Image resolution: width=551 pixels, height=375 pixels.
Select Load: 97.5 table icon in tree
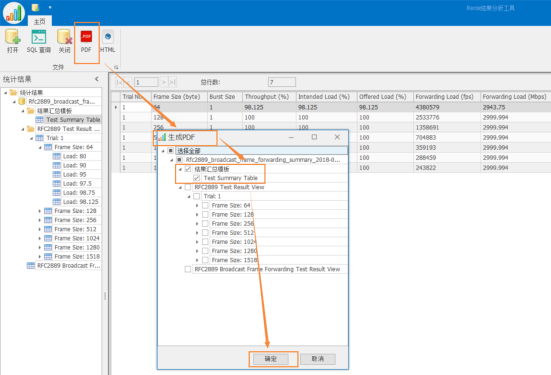click(x=57, y=184)
